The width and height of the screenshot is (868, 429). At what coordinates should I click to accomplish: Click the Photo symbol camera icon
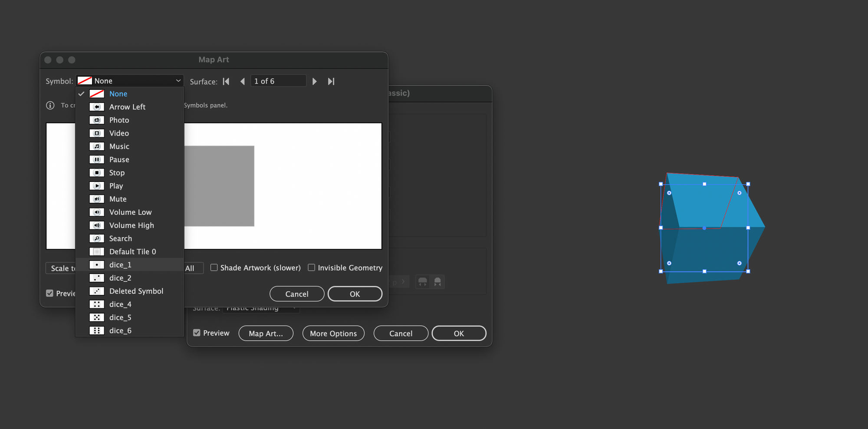(x=97, y=120)
